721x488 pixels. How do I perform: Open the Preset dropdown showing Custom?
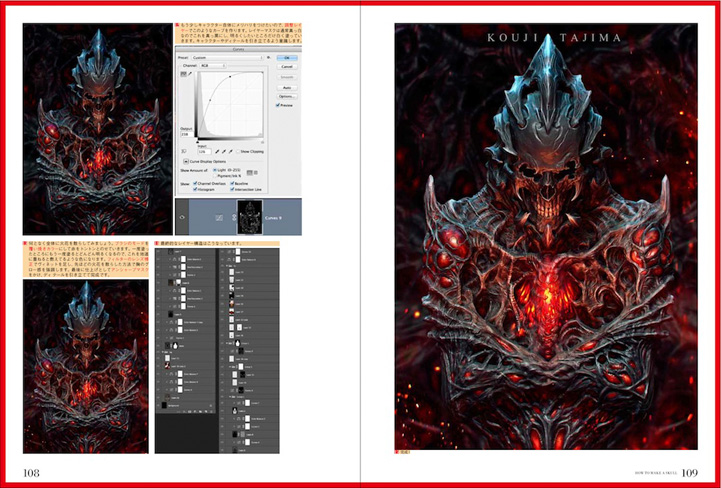coord(227,58)
